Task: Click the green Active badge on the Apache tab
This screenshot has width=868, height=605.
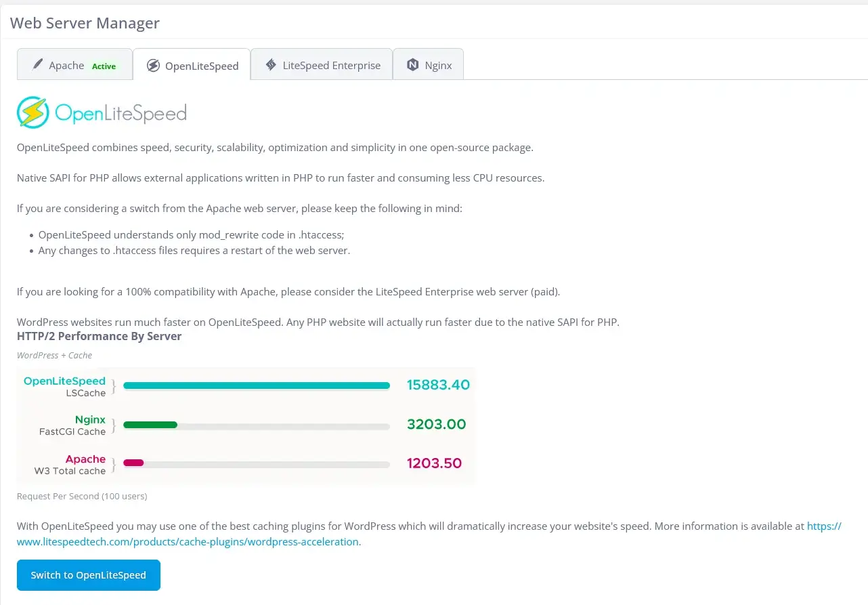Action: tap(104, 66)
